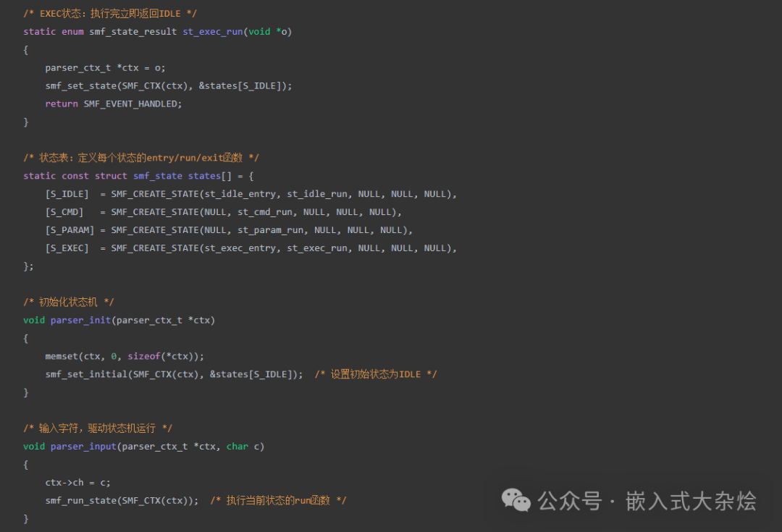
Task: Click the [S_CMD] index in state table
Action: (x=64, y=212)
